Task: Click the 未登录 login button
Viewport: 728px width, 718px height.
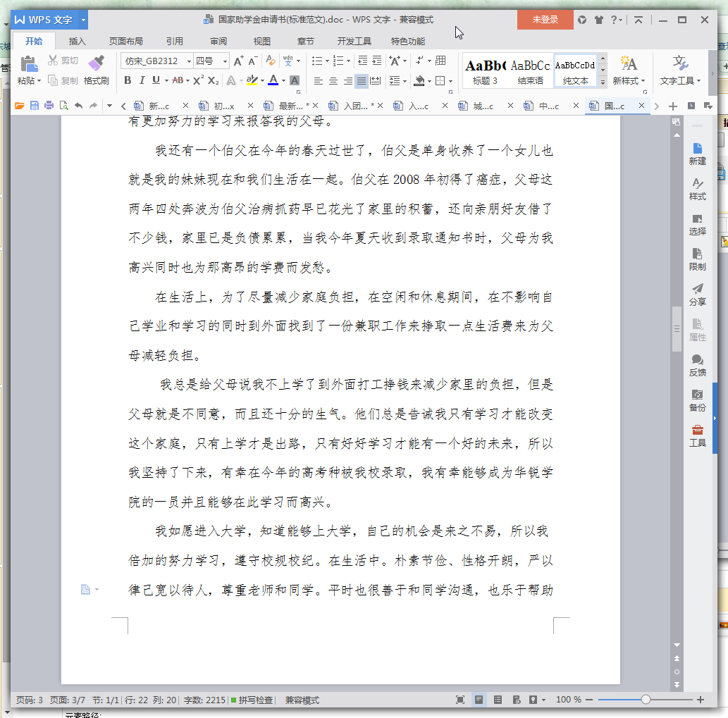Action: pyautogui.click(x=545, y=20)
